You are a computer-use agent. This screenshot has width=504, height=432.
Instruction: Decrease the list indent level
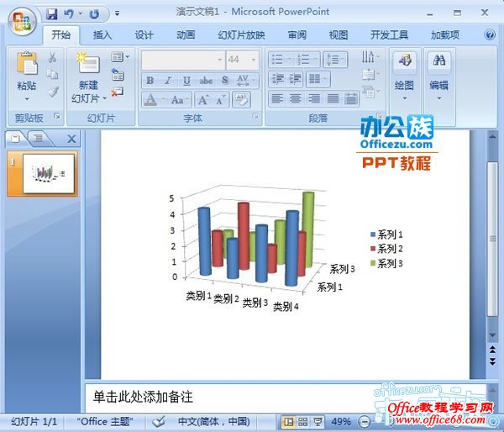tap(276, 79)
